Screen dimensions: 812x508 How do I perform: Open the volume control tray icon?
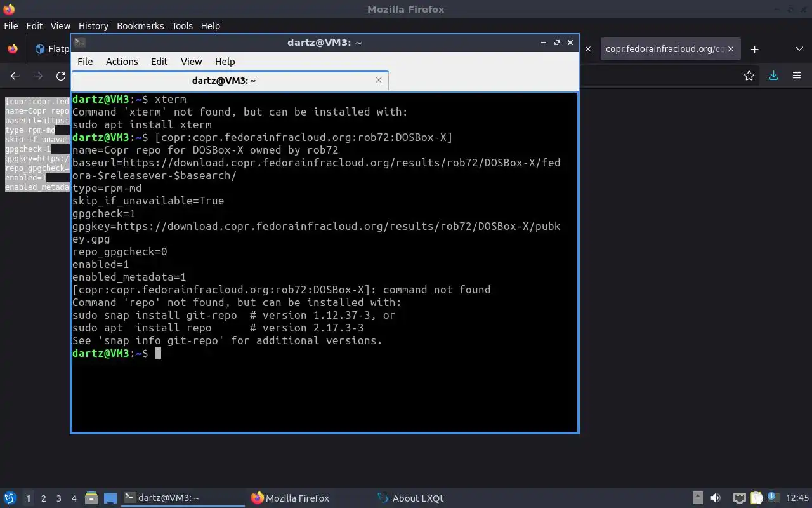pos(716,498)
